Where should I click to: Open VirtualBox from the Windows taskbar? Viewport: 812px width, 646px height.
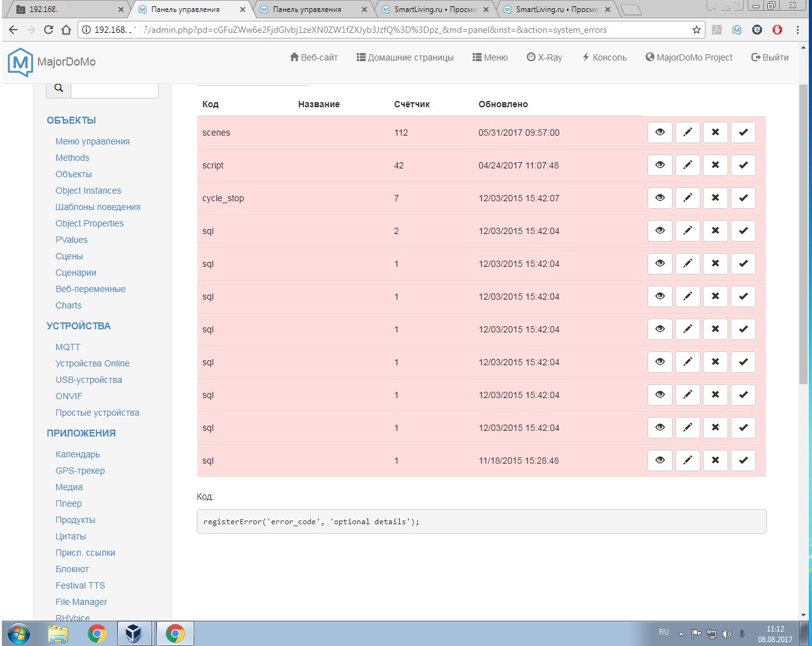133,633
